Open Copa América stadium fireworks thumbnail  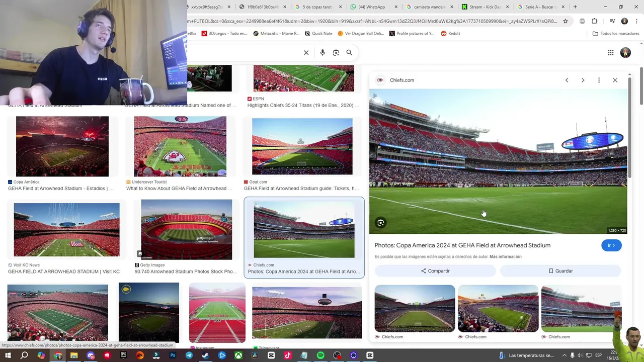tap(62, 146)
